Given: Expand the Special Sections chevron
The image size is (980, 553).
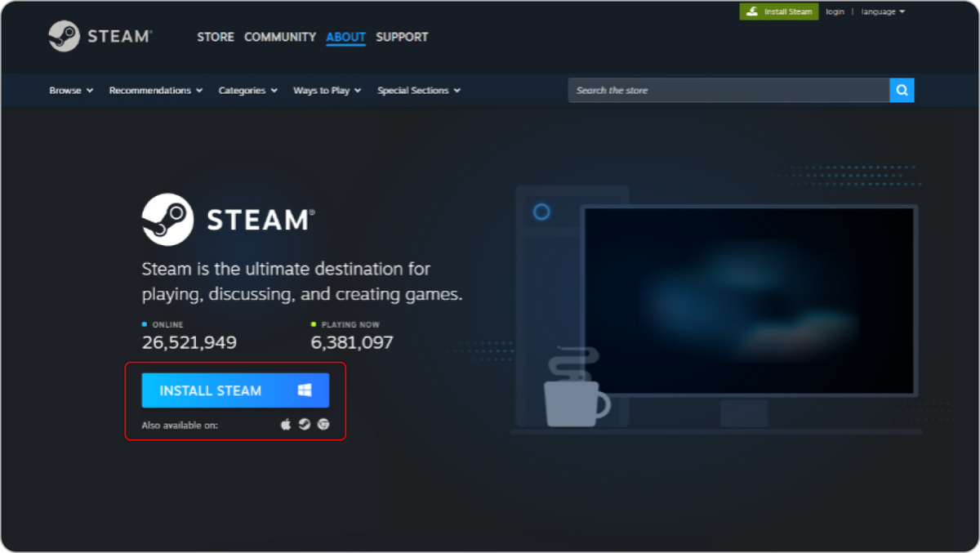Looking at the screenshot, I should pos(457,91).
